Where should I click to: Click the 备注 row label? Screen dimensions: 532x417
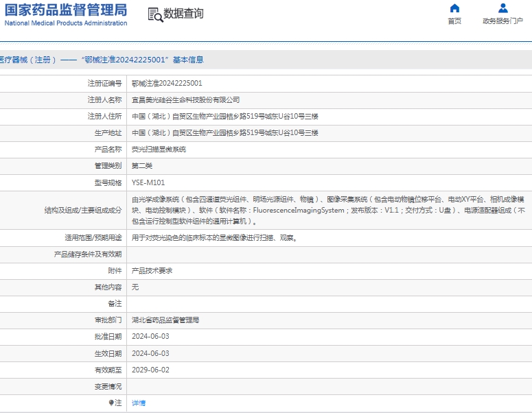point(115,303)
